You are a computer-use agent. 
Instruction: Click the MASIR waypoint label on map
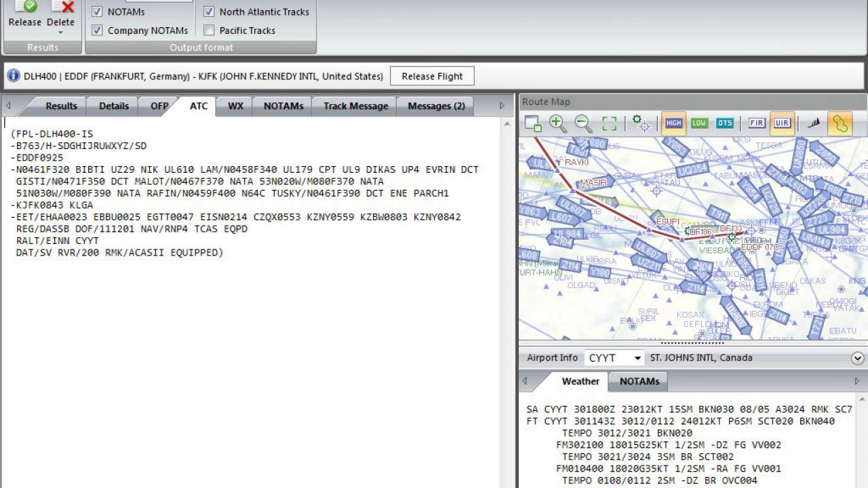(x=593, y=183)
